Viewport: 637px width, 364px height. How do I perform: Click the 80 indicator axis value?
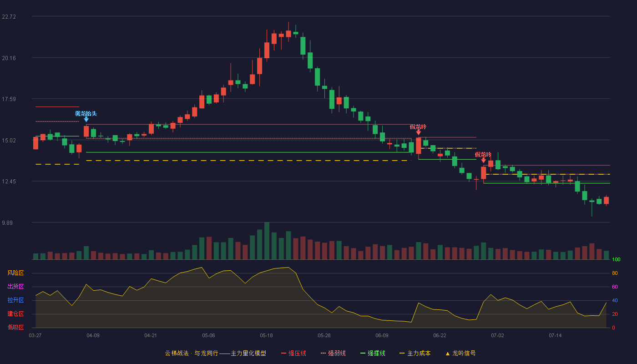[x=615, y=273]
